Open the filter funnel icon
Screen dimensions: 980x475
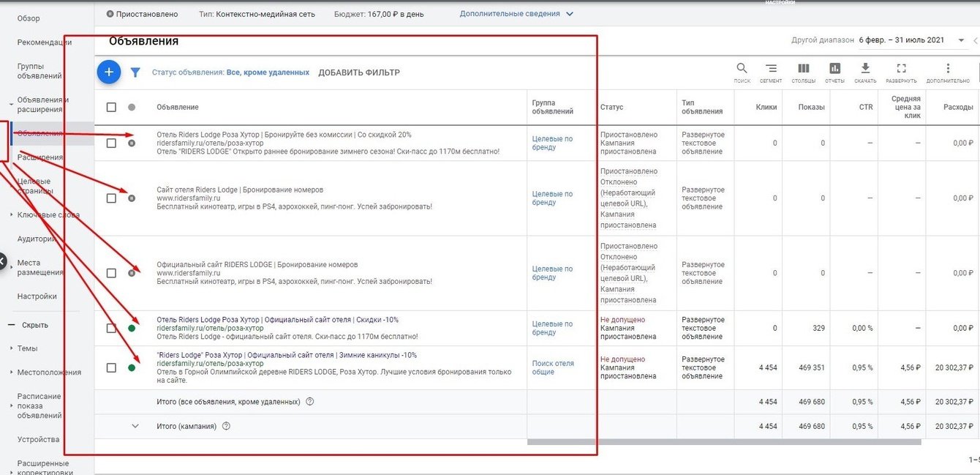(x=135, y=72)
